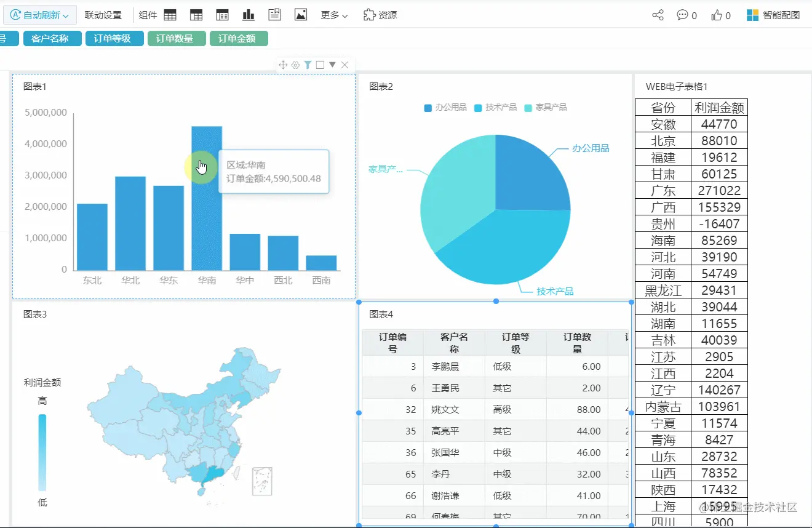Image resolution: width=812 pixels, height=528 pixels.
Task: Click the 利润金额 header in web spreadsheet
Action: pyautogui.click(x=719, y=108)
